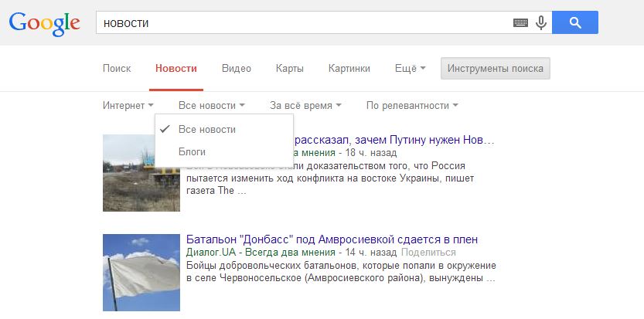644x319 pixels.
Task: Expand the По релевантности sorting dropdown
Action: [x=412, y=105]
